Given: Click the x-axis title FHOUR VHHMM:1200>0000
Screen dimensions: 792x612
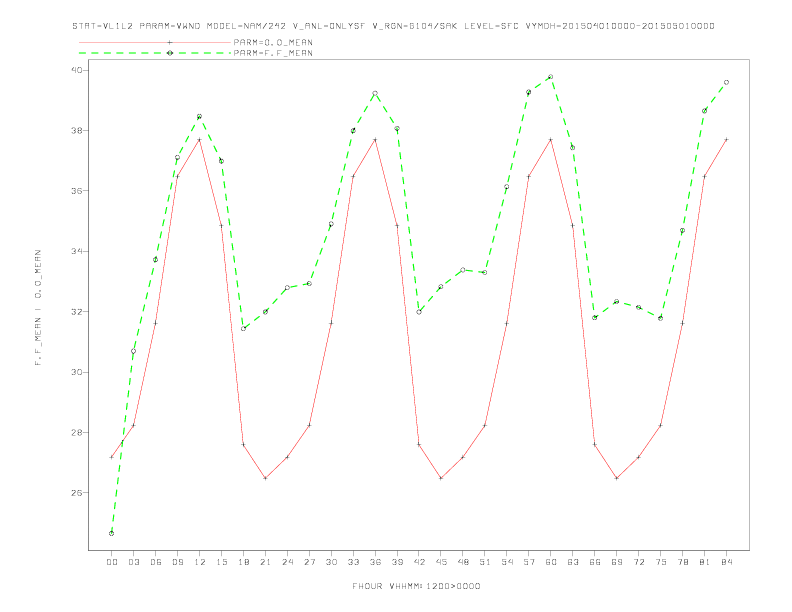Looking at the screenshot, I should (x=416, y=586).
